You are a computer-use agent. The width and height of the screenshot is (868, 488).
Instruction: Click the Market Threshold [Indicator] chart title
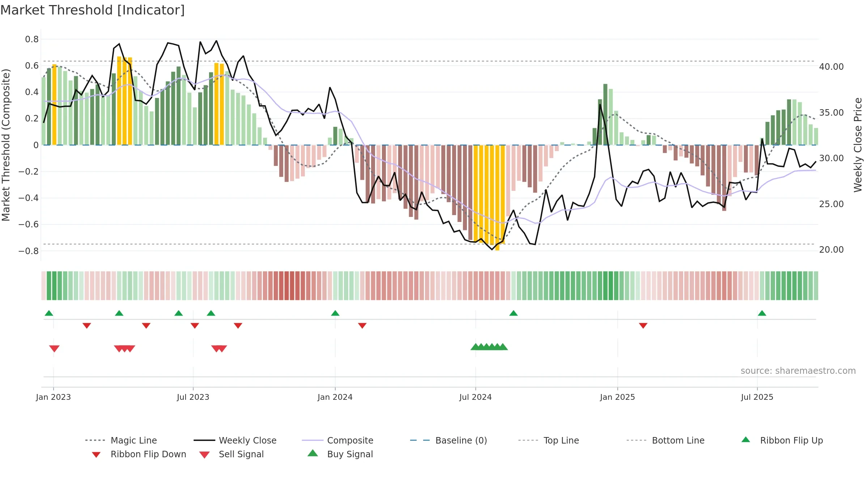[x=93, y=10]
